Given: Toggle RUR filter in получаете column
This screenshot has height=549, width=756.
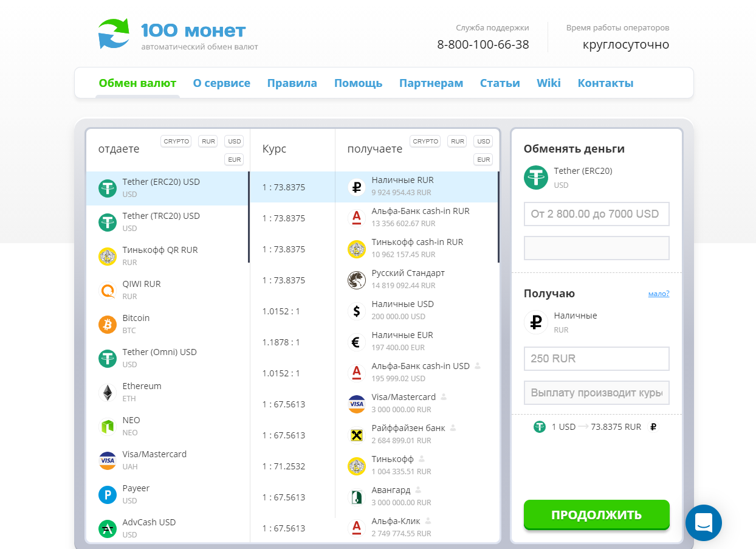Looking at the screenshot, I should pyautogui.click(x=458, y=141).
